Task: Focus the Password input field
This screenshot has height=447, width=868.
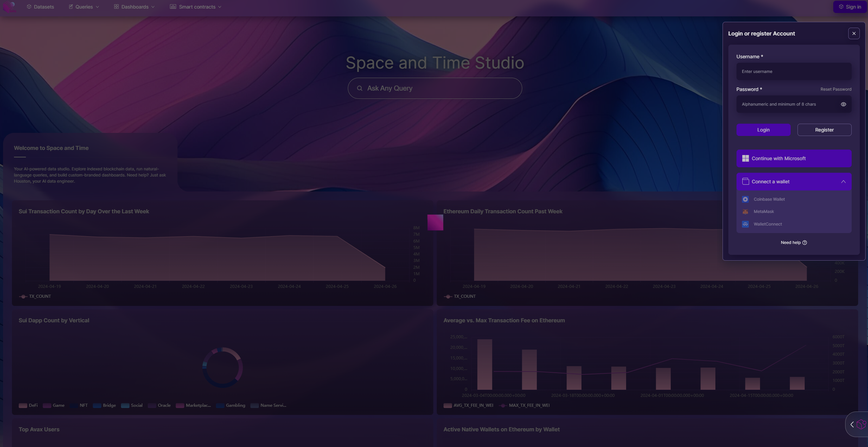Action: pyautogui.click(x=794, y=104)
